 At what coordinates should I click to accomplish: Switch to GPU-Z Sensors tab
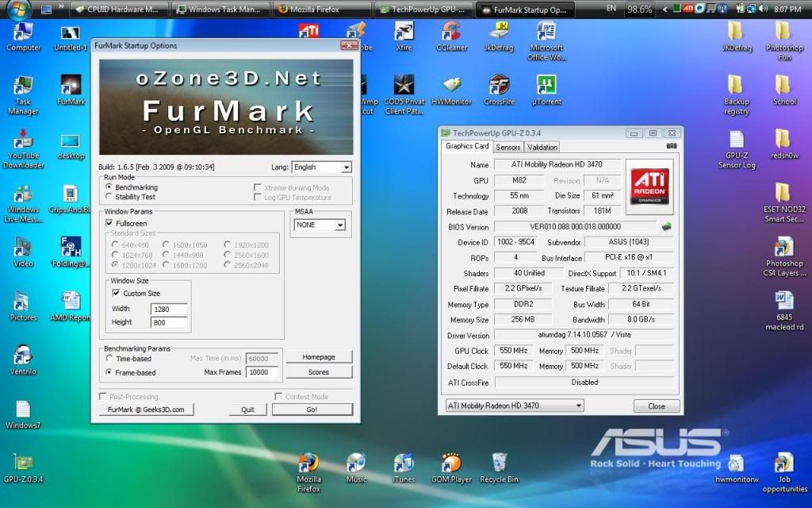(x=507, y=147)
